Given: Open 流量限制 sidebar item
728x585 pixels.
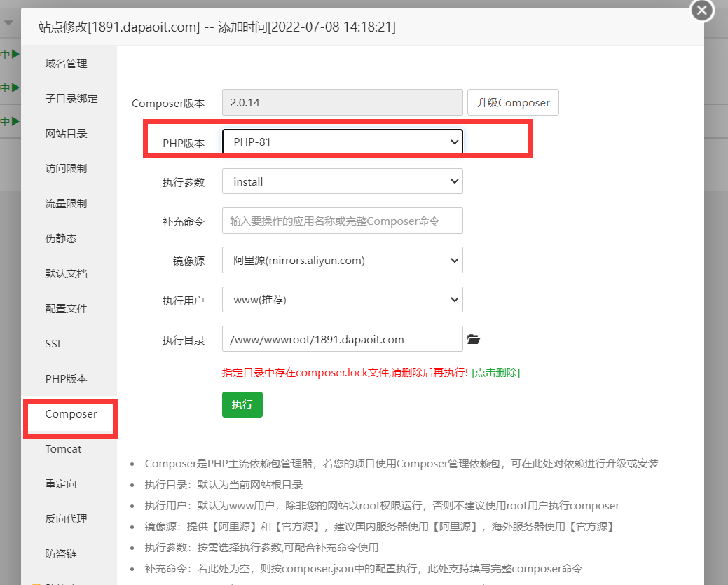Looking at the screenshot, I should tap(67, 204).
